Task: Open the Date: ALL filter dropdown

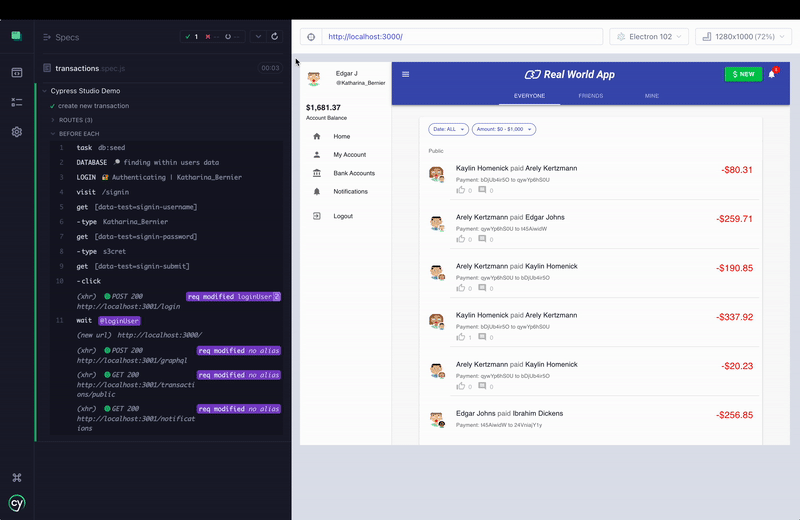Action: pyautogui.click(x=448, y=129)
